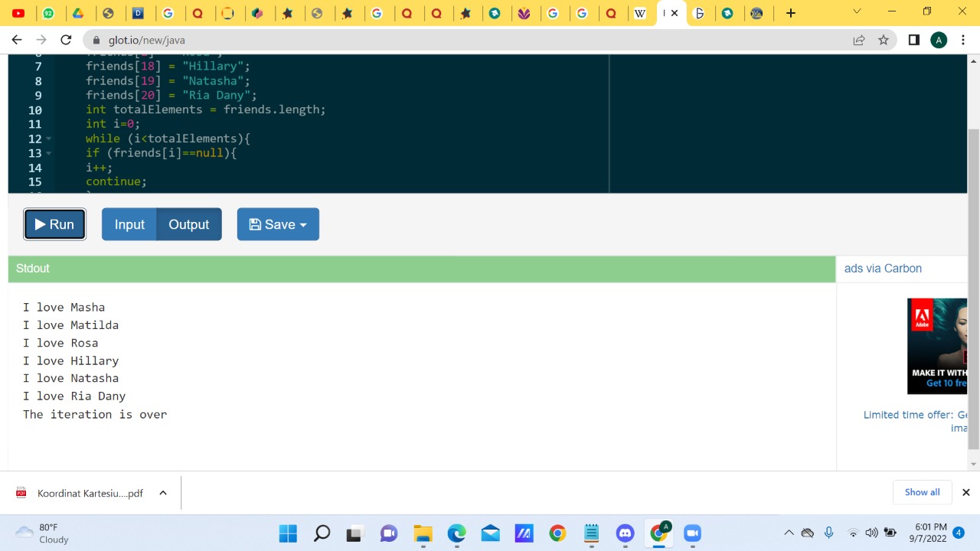980x551 pixels.
Task: Open Microsoft Edge from the taskbar
Action: (457, 533)
